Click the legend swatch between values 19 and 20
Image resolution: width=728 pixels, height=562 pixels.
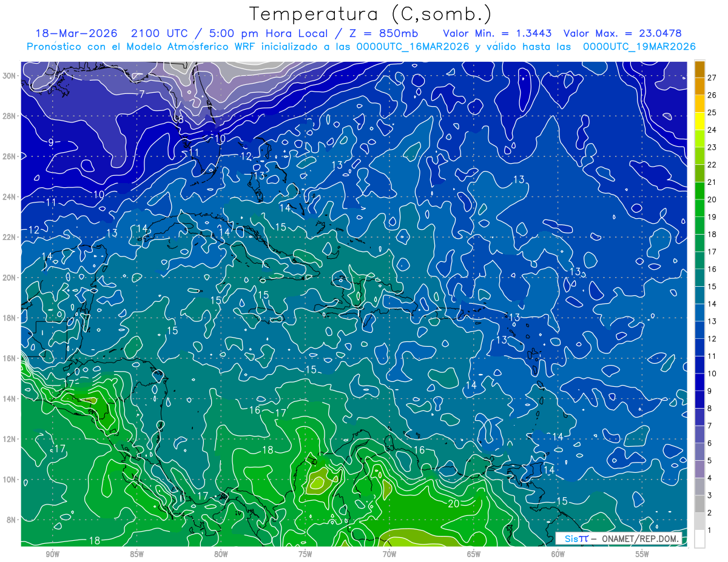tap(699, 208)
